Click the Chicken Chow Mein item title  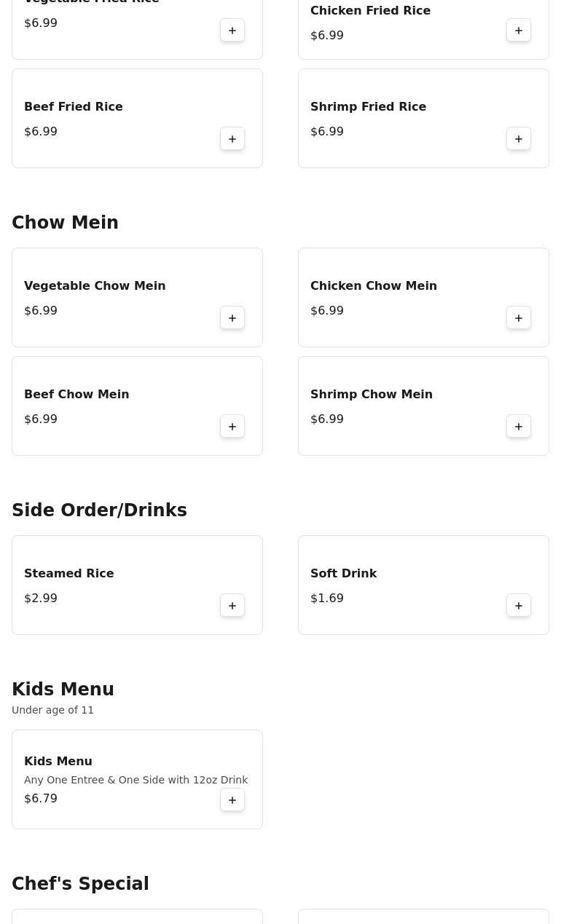coord(374,286)
